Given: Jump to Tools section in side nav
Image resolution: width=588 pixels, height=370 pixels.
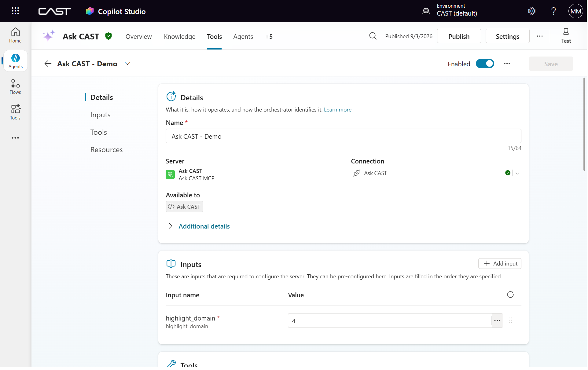Looking at the screenshot, I should [x=99, y=132].
